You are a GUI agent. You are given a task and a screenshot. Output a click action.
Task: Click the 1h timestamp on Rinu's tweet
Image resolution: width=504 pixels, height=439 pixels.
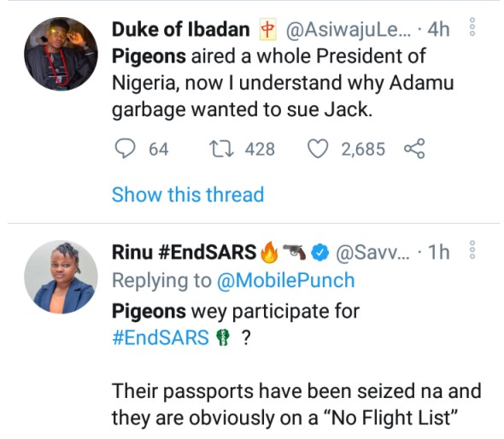pos(439,252)
